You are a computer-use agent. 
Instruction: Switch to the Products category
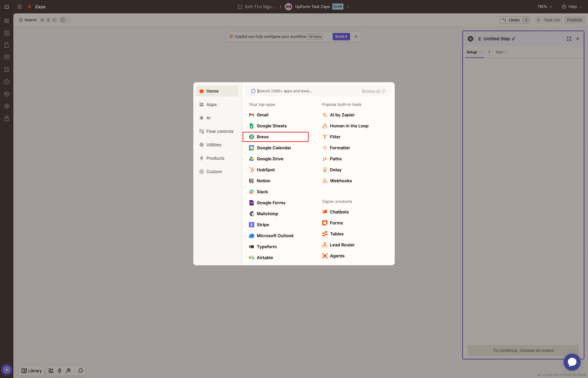click(x=217, y=158)
